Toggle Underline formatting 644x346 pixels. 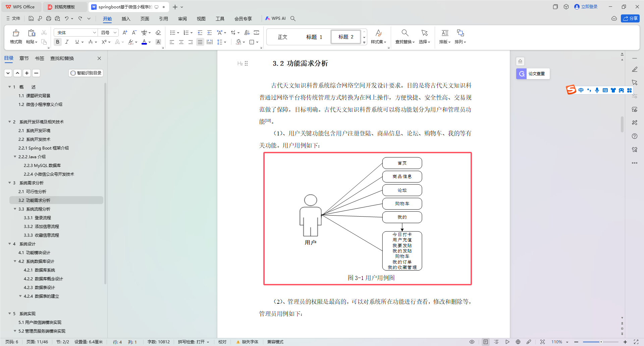(x=77, y=42)
